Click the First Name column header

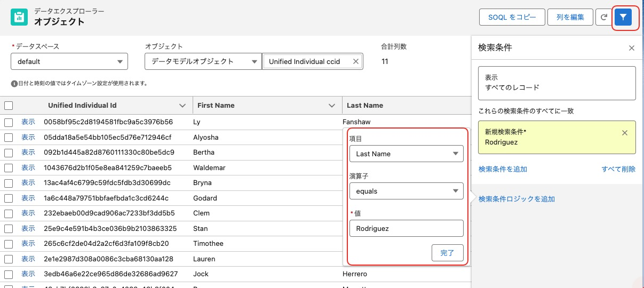coord(216,106)
